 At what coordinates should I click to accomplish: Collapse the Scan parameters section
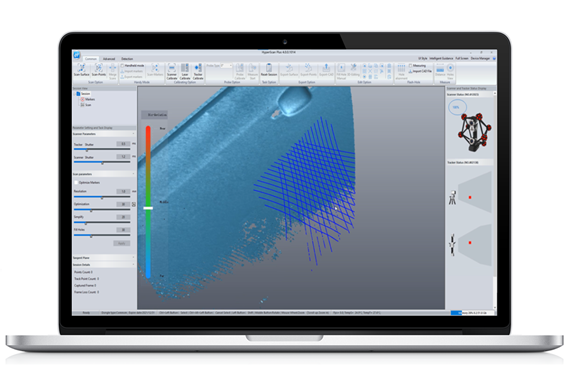tap(133, 174)
